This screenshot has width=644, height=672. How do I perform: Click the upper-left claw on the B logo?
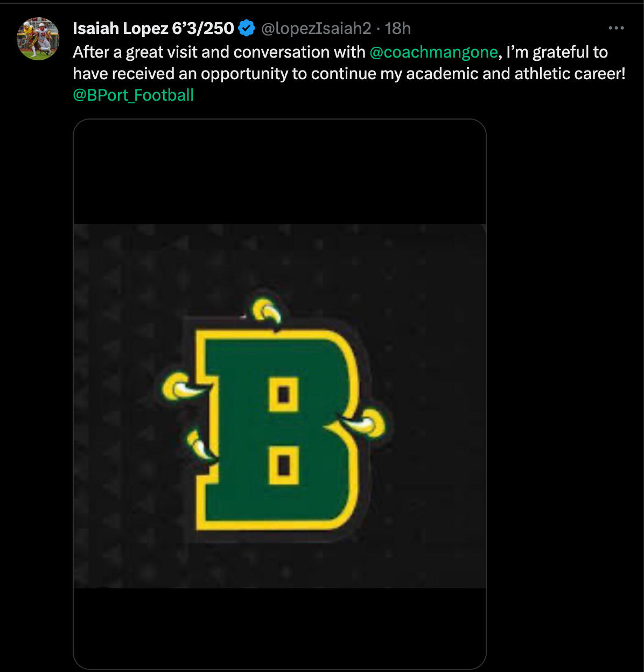180,386
